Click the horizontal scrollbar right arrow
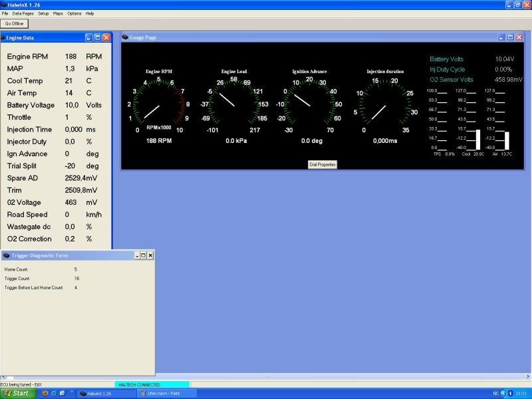Screen dimensions: 532x399 click(x=528, y=376)
